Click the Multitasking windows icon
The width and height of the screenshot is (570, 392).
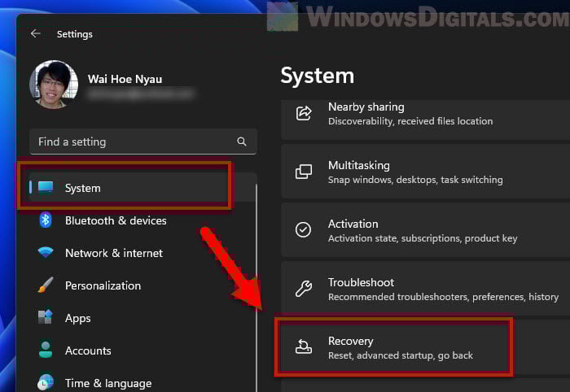304,172
